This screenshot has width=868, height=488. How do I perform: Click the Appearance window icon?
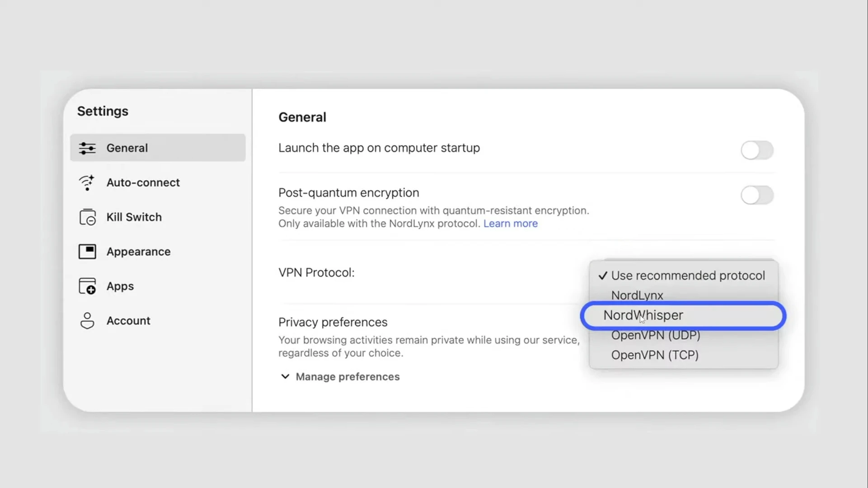coord(87,252)
